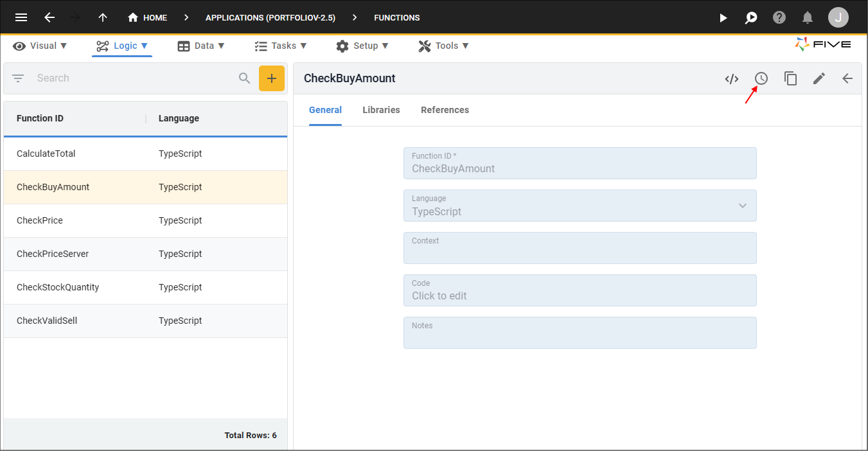
Task: Click the Language column header
Action: [179, 118]
